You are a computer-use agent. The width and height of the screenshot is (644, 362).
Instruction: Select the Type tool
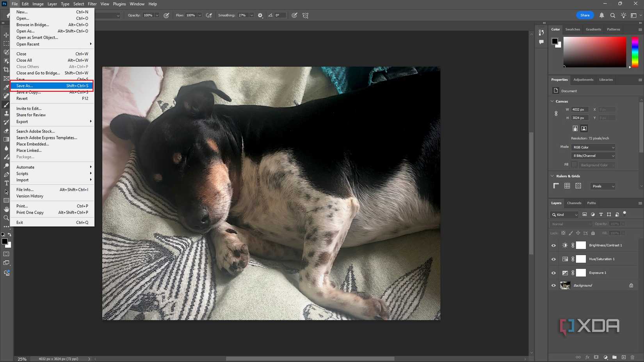coord(6,183)
